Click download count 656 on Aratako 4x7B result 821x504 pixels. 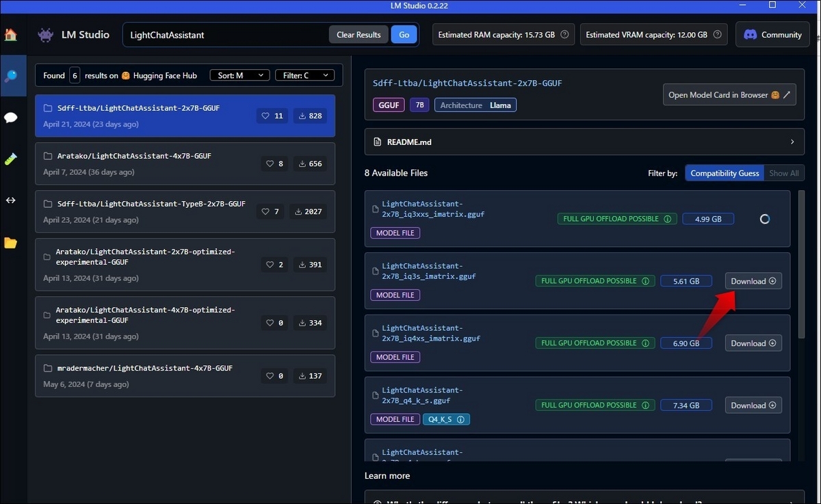click(309, 163)
